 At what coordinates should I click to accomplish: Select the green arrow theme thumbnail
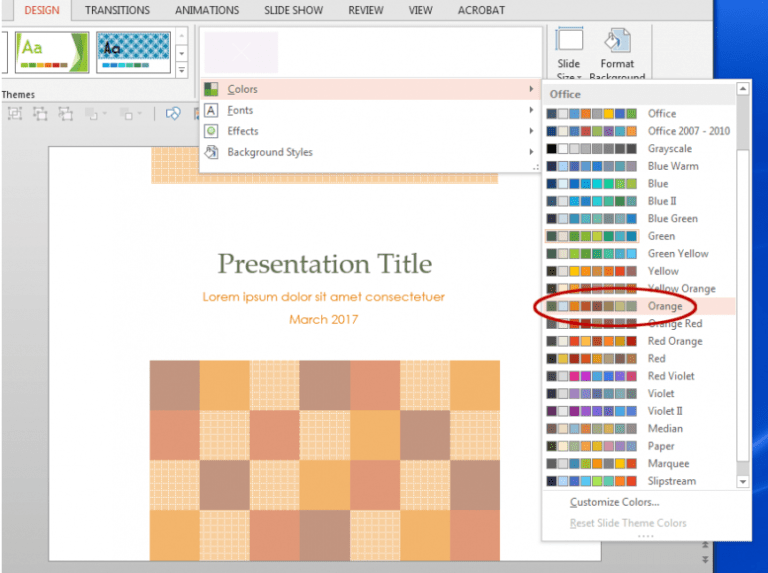pos(52,52)
